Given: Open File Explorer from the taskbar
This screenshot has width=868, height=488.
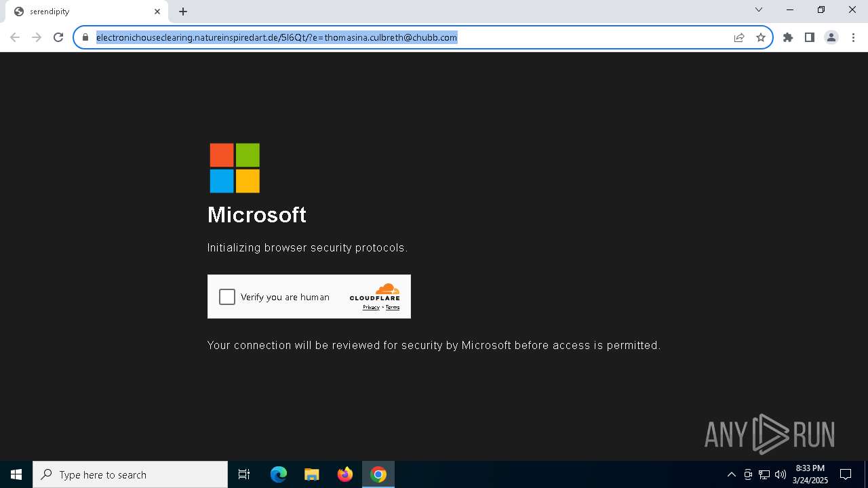Looking at the screenshot, I should [312, 474].
